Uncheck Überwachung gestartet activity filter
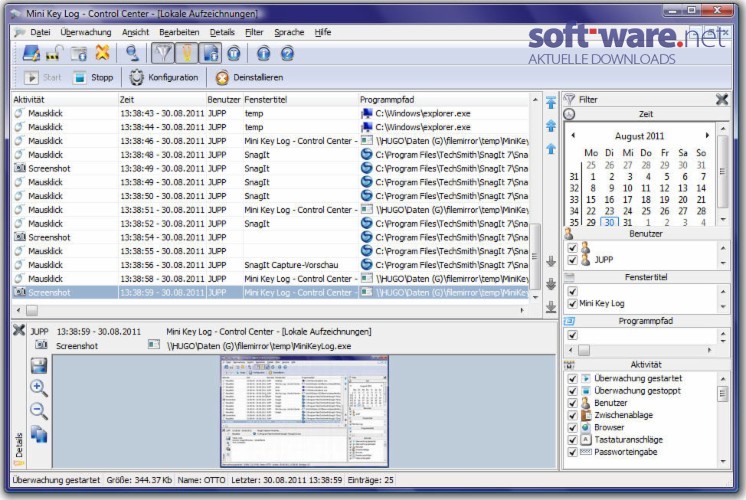 point(572,379)
